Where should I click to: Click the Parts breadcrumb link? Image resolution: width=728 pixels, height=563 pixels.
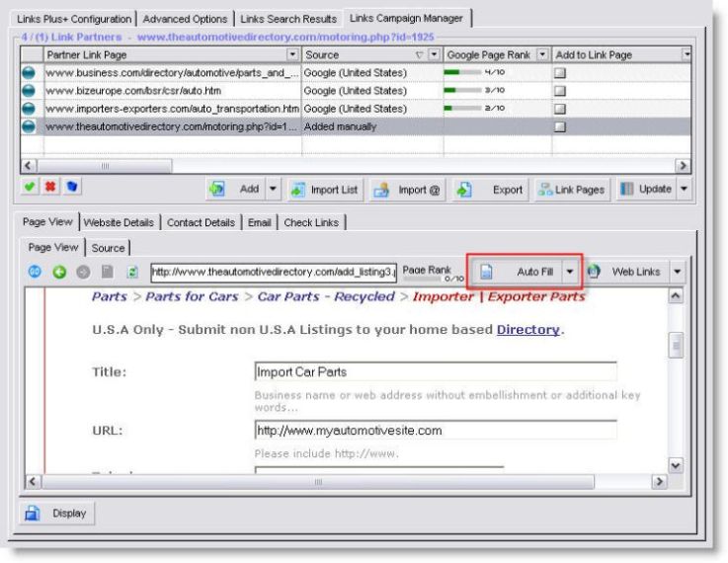(109, 296)
